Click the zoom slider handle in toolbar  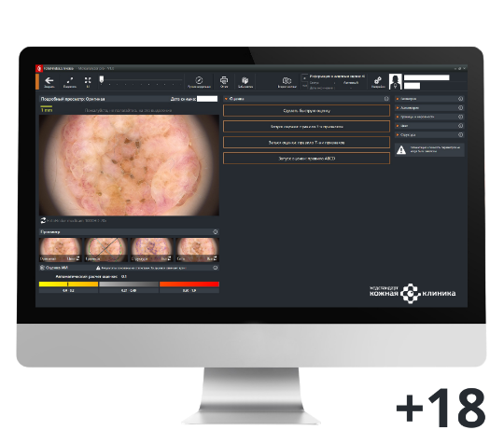pos(102,79)
